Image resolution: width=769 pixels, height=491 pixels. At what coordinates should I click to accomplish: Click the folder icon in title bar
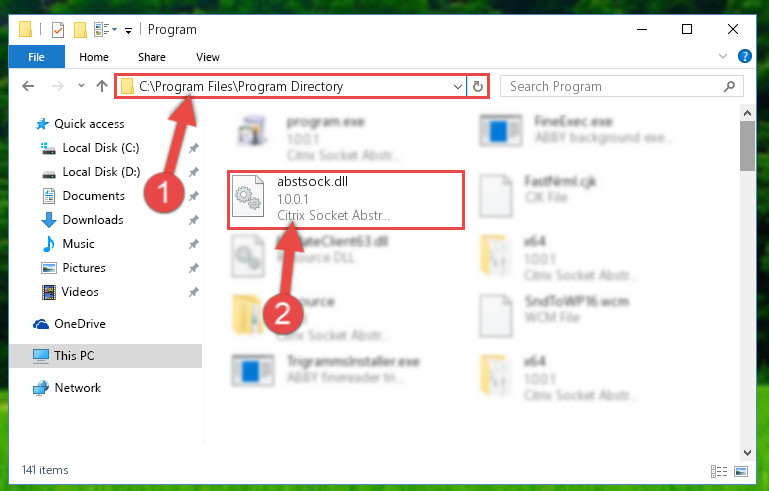pyautogui.click(x=26, y=29)
